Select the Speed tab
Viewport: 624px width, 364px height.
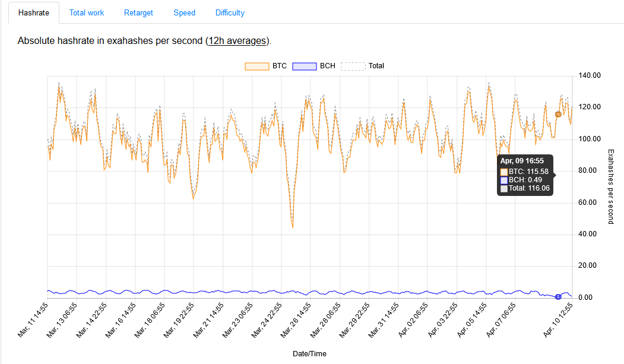184,12
